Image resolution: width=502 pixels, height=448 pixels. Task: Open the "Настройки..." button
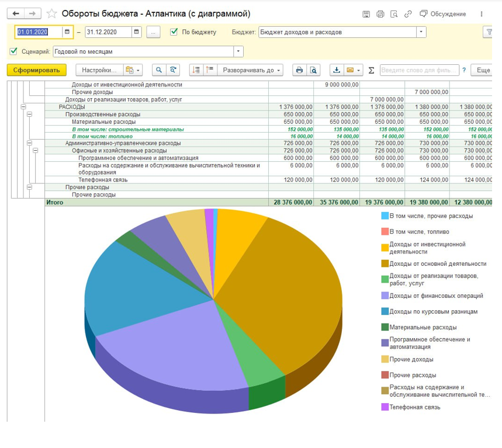pyautogui.click(x=99, y=70)
